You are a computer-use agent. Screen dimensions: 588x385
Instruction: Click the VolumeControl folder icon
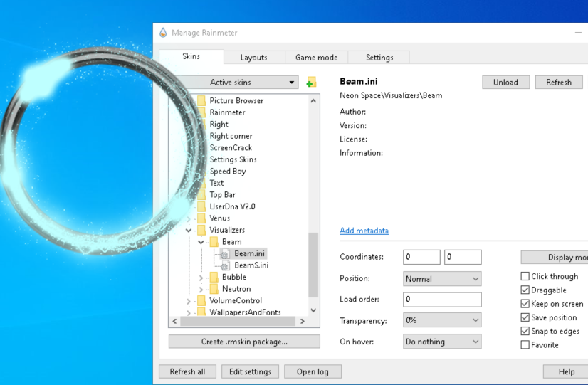coord(201,300)
